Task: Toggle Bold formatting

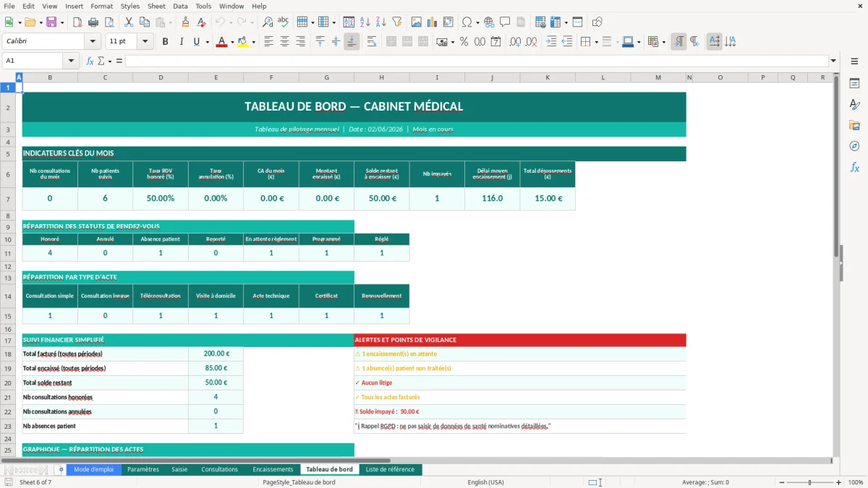Action: tap(166, 42)
